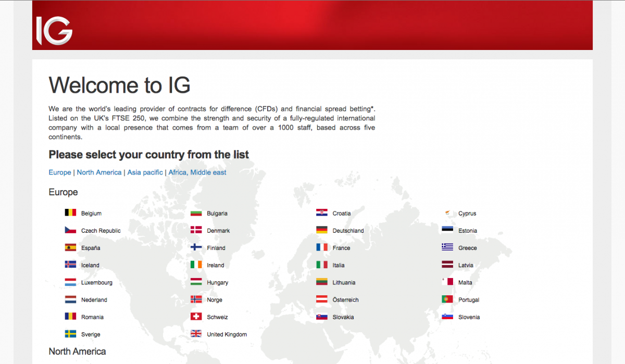Viewport: 625px width, 364px height.
Task: Open the Luxembourg country link
Action: point(97,283)
